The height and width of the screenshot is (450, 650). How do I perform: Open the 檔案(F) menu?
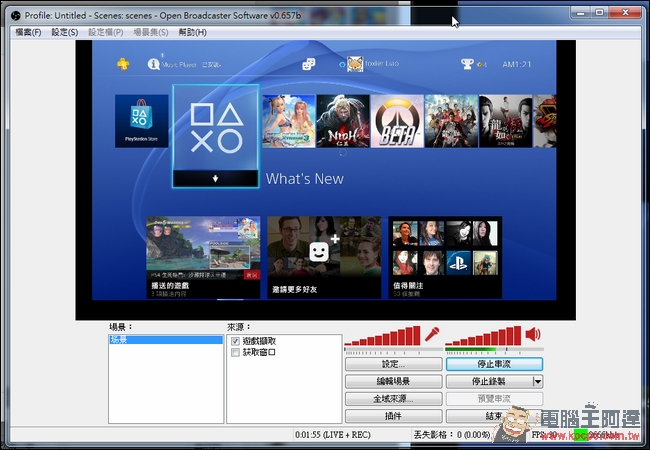click(x=28, y=32)
